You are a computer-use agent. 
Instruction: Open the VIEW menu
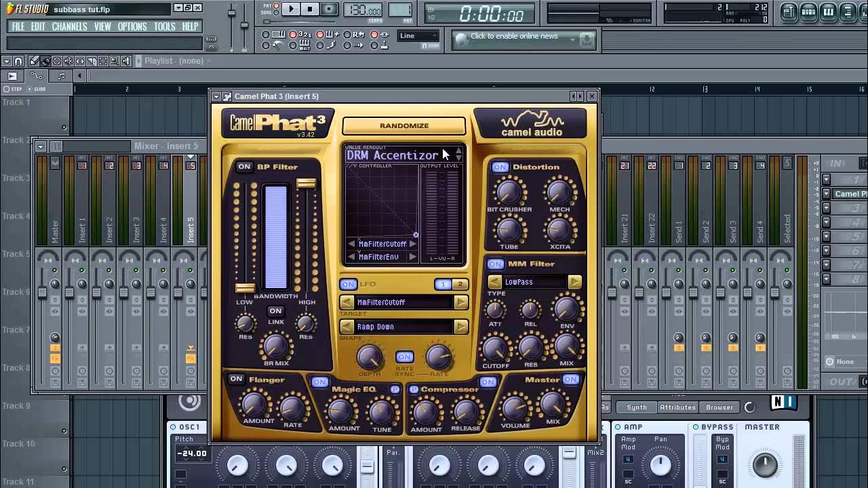(x=102, y=26)
